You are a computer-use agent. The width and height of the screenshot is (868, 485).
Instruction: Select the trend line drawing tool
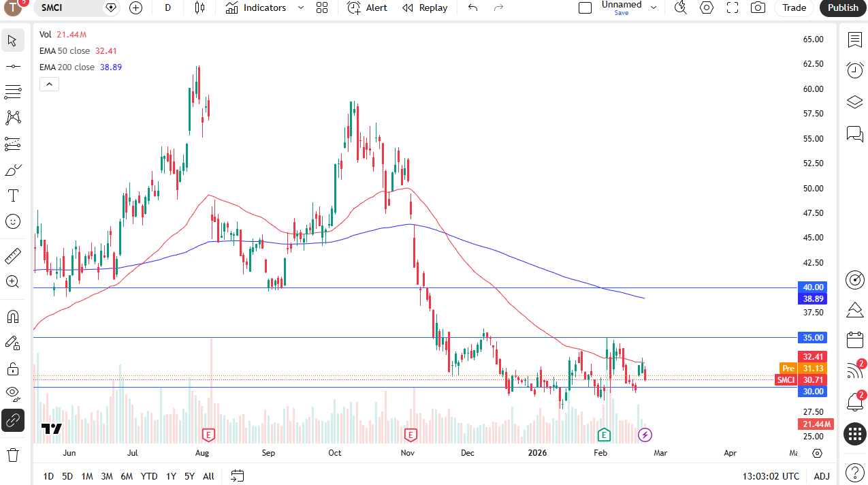coord(12,66)
